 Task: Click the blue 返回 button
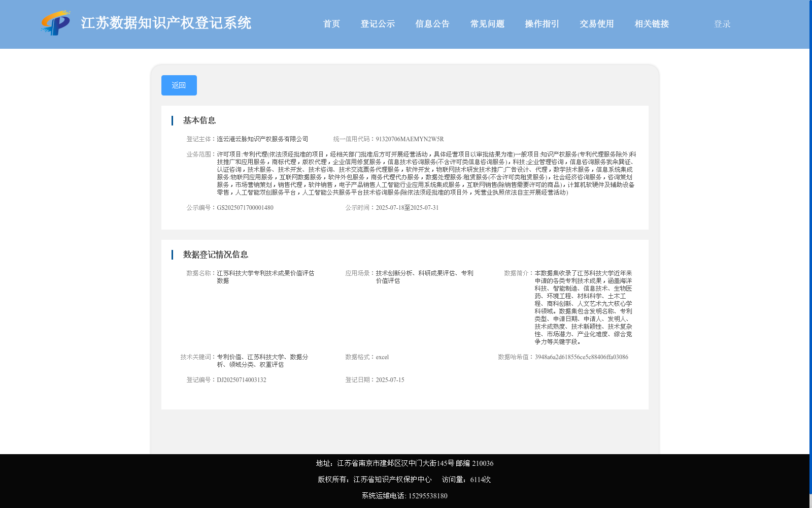179,85
